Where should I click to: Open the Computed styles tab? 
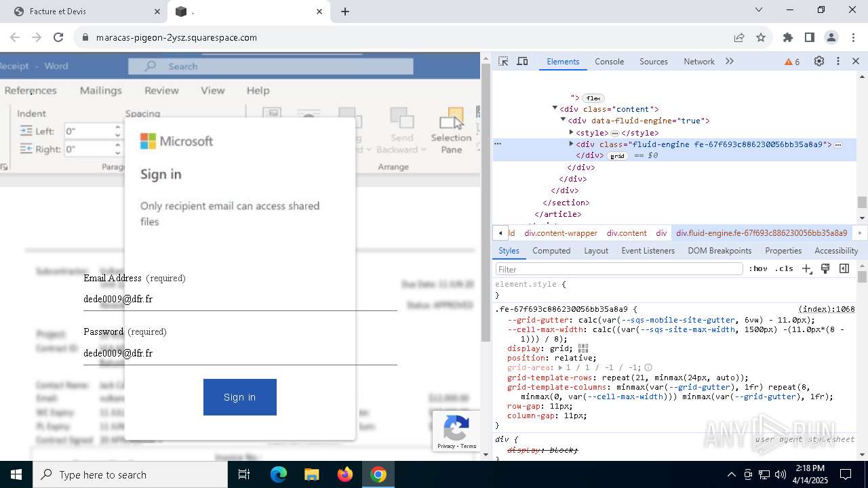551,250
